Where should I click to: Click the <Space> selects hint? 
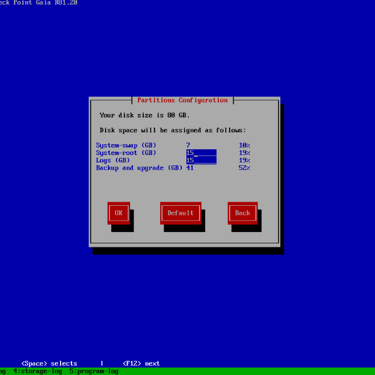49,364
